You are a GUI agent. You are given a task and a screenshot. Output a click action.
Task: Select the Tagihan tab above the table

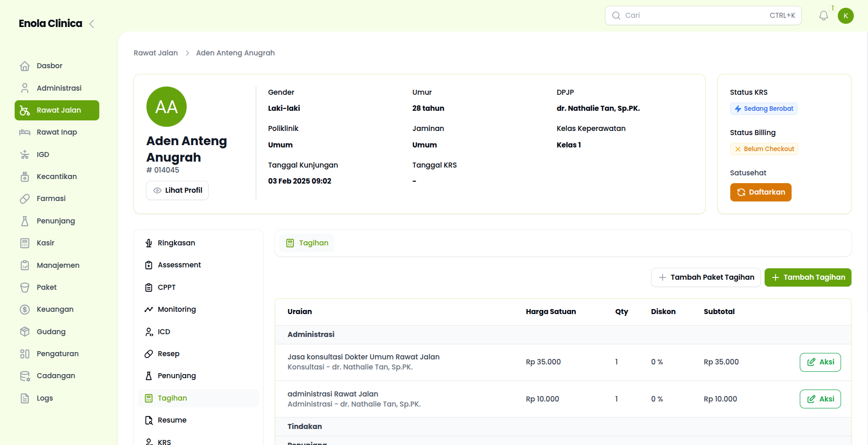[x=307, y=243]
